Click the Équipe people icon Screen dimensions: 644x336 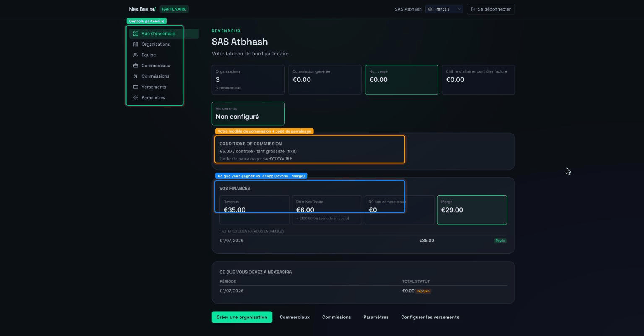point(136,55)
